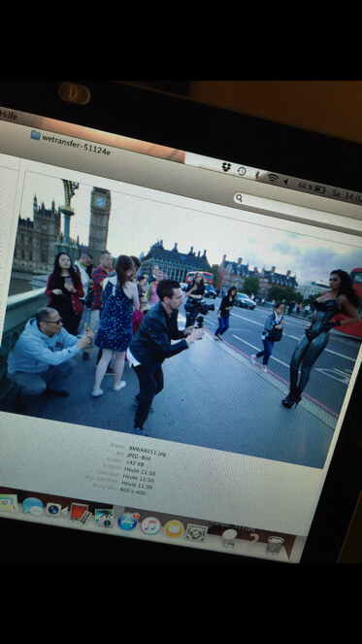Click into the Finder search field
362x644 pixels.
click(298, 207)
